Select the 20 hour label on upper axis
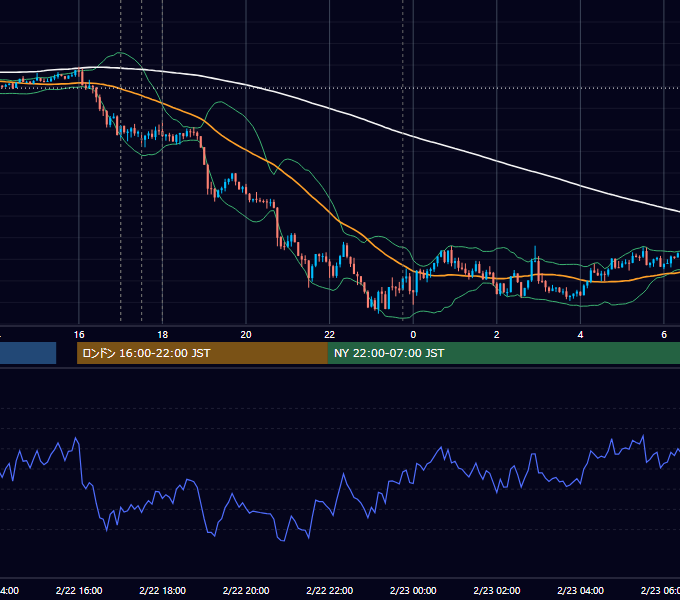680x600 pixels. click(246, 335)
